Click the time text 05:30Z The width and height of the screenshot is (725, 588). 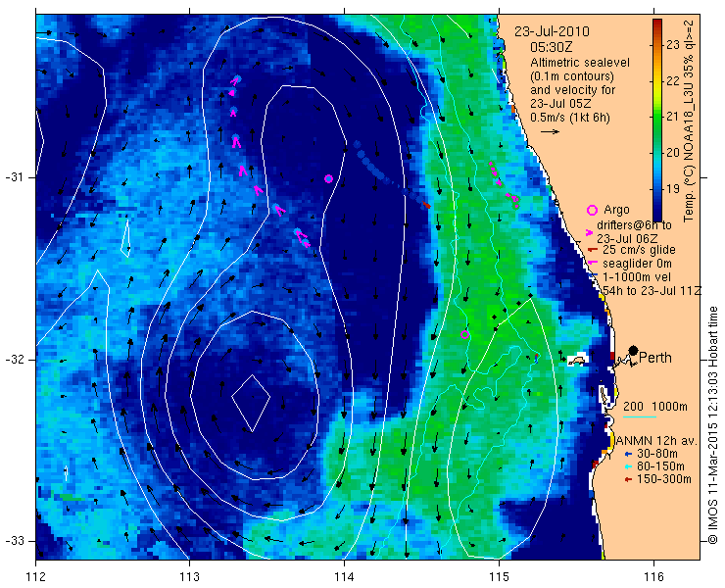pyautogui.click(x=552, y=47)
